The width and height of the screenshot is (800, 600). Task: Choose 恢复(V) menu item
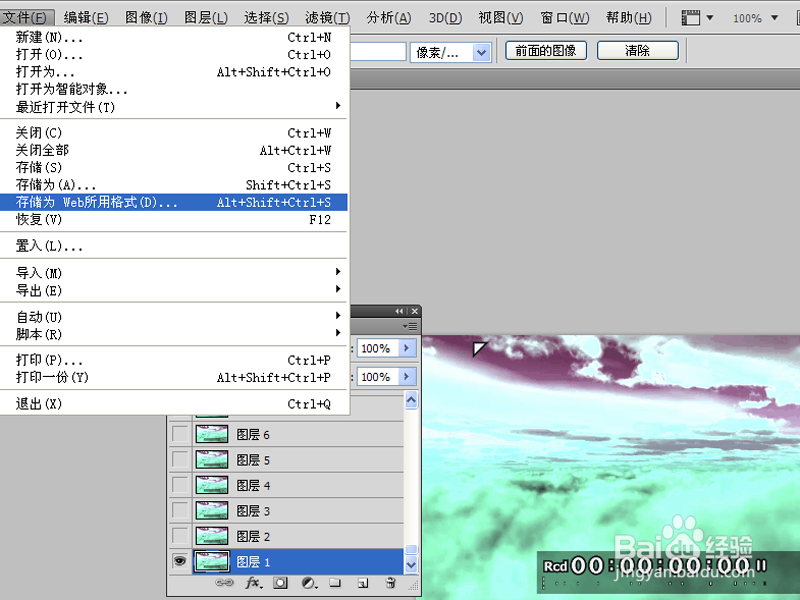173,219
